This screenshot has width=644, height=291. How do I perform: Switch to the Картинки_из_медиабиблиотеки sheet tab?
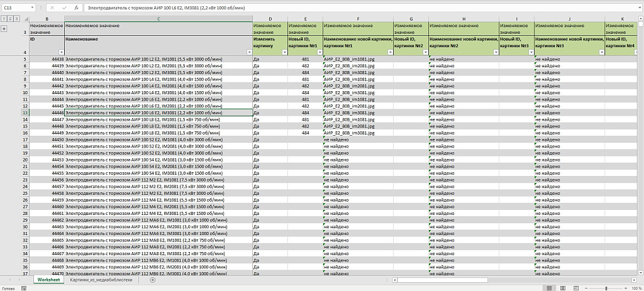tap(101, 280)
